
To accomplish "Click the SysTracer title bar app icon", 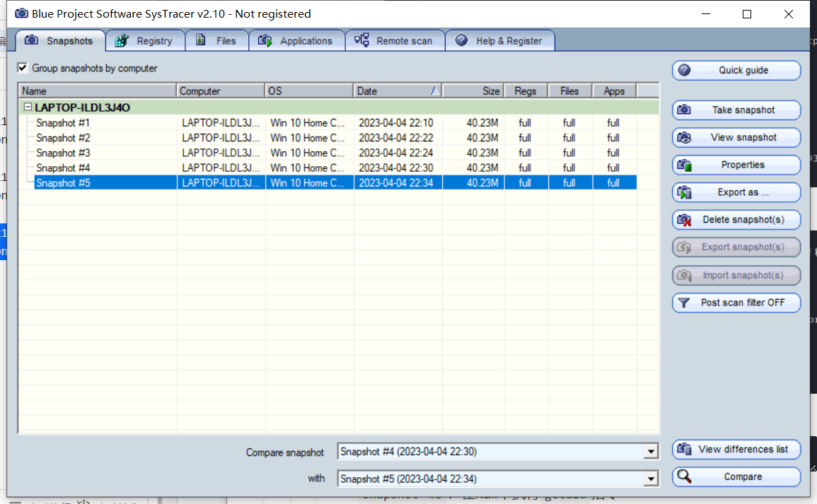I will [21, 13].
